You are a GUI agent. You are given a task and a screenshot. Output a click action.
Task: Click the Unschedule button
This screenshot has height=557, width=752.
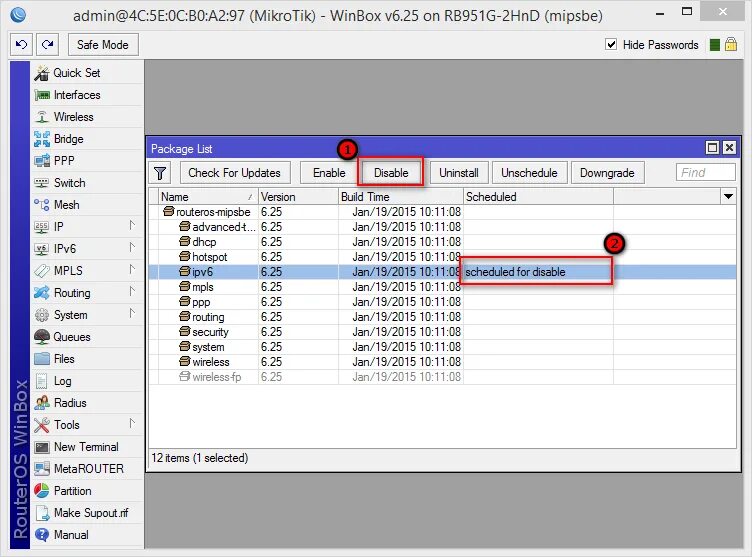click(529, 173)
